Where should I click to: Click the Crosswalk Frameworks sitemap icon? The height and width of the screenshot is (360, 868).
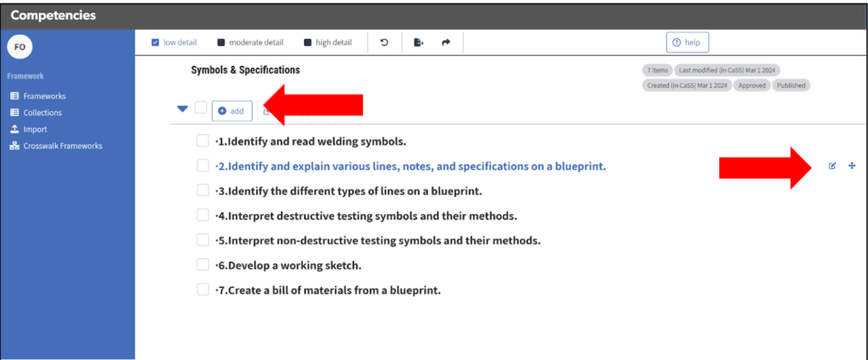pos(14,146)
